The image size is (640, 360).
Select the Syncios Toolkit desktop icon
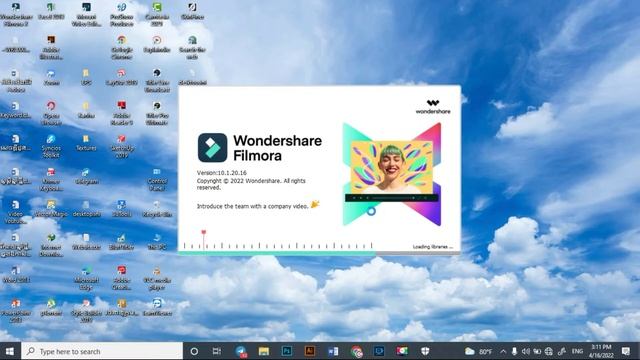pos(51,146)
